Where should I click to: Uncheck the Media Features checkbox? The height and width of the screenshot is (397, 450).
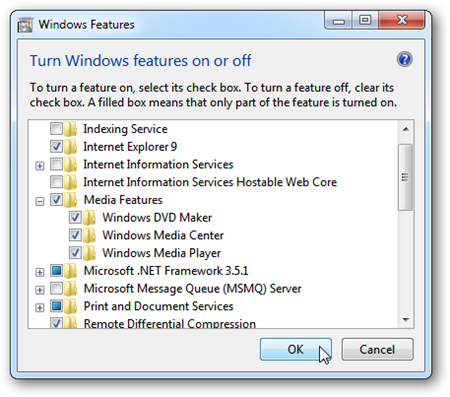coord(56,200)
